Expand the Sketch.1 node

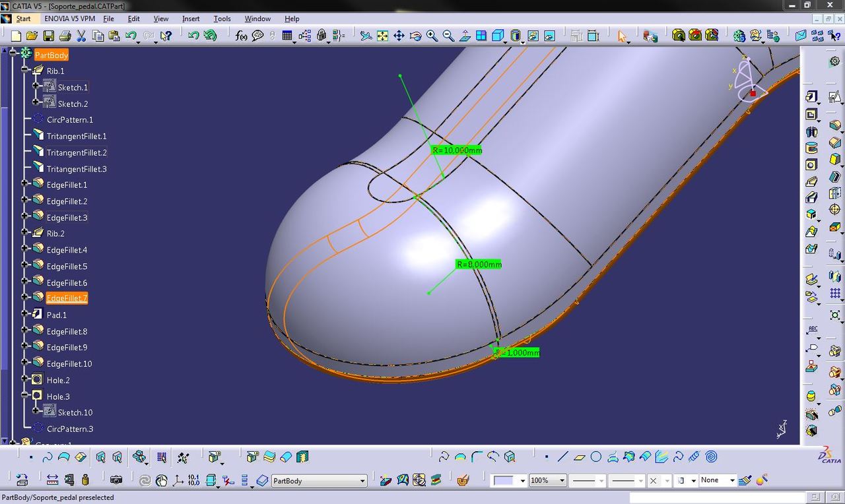(36, 85)
